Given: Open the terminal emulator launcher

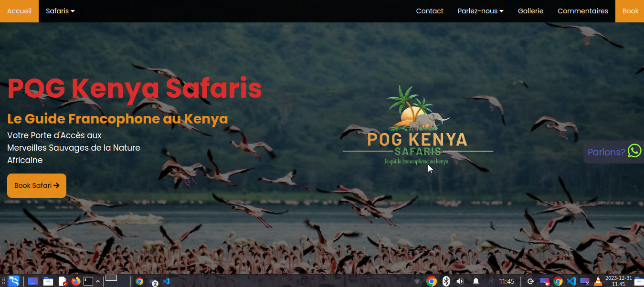Looking at the screenshot, I should (88, 281).
